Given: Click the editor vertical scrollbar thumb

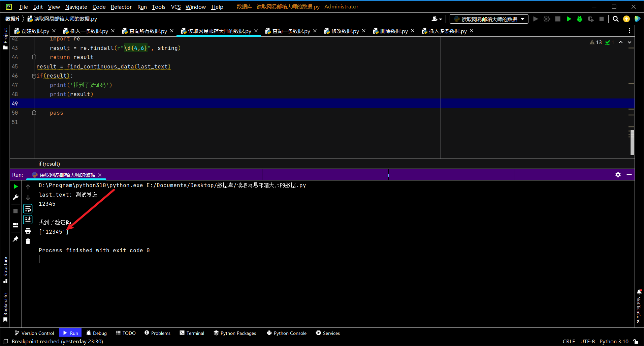Looking at the screenshot, I should click(632, 143).
